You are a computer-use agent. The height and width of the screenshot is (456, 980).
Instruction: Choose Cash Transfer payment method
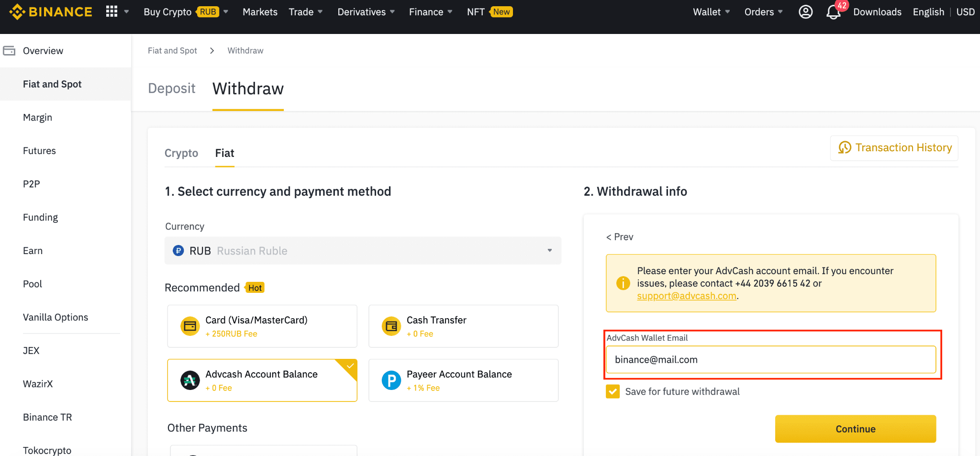pyautogui.click(x=463, y=326)
